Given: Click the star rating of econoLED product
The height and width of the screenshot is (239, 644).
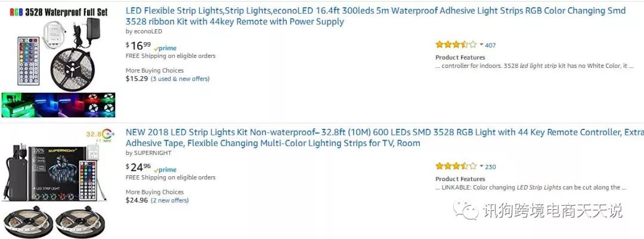Looking at the screenshot, I should (456, 45).
